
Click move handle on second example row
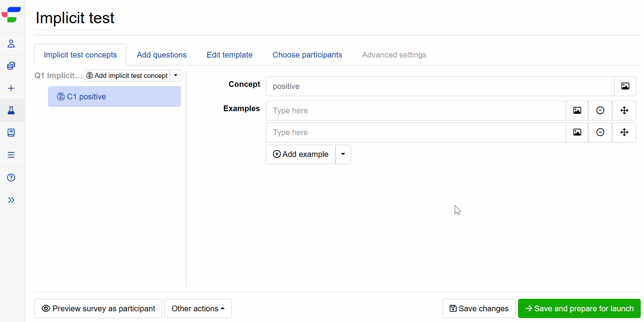click(624, 133)
